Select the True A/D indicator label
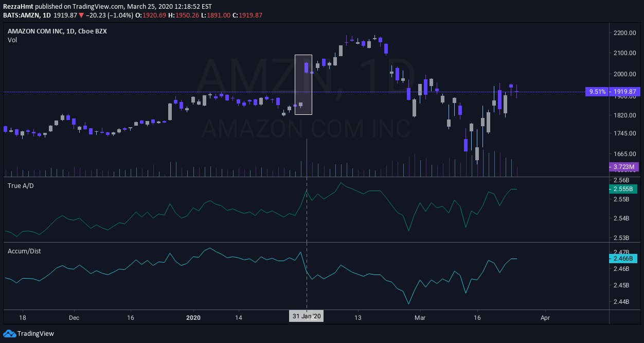Image resolution: width=644 pixels, height=343 pixels. tap(21, 185)
